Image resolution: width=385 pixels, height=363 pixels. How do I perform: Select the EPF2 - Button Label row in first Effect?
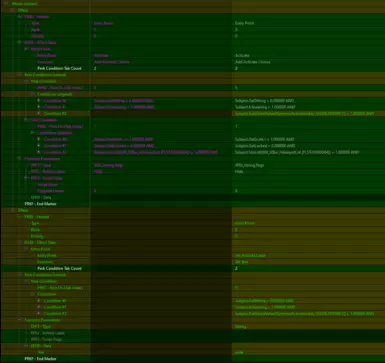point(193,172)
